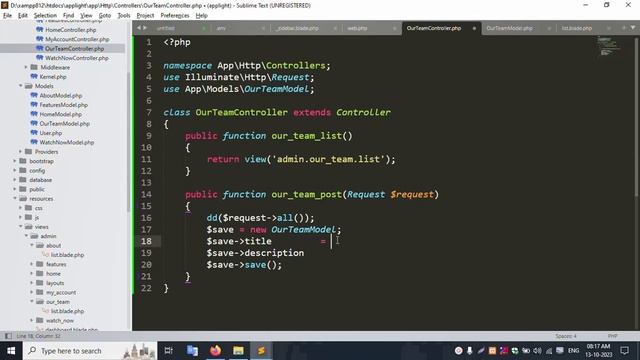640x360 pixels.
Task: Click line number 11 in gutter
Action: [146, 159]
